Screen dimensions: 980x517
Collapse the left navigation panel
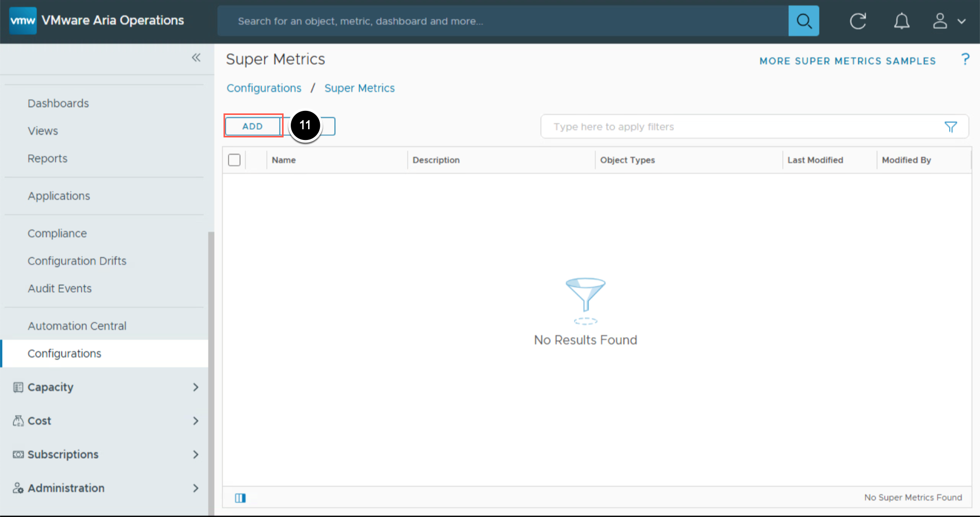point(196,58)
